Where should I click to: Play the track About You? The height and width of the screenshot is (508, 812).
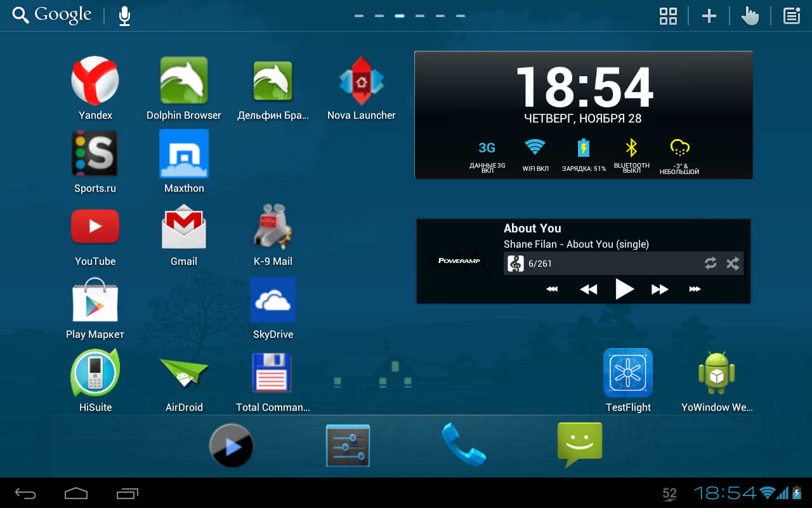tap(624, 290)
